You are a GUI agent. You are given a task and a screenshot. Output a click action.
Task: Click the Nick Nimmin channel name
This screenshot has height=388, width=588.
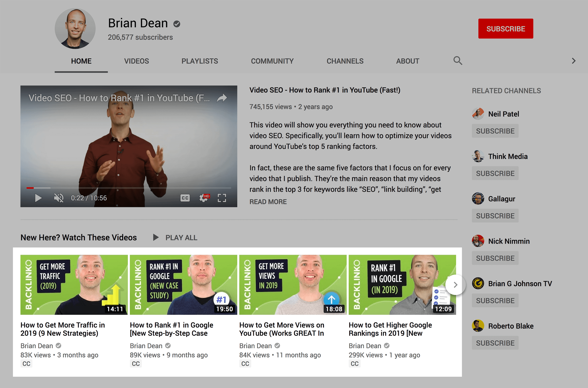coord(509,241)
